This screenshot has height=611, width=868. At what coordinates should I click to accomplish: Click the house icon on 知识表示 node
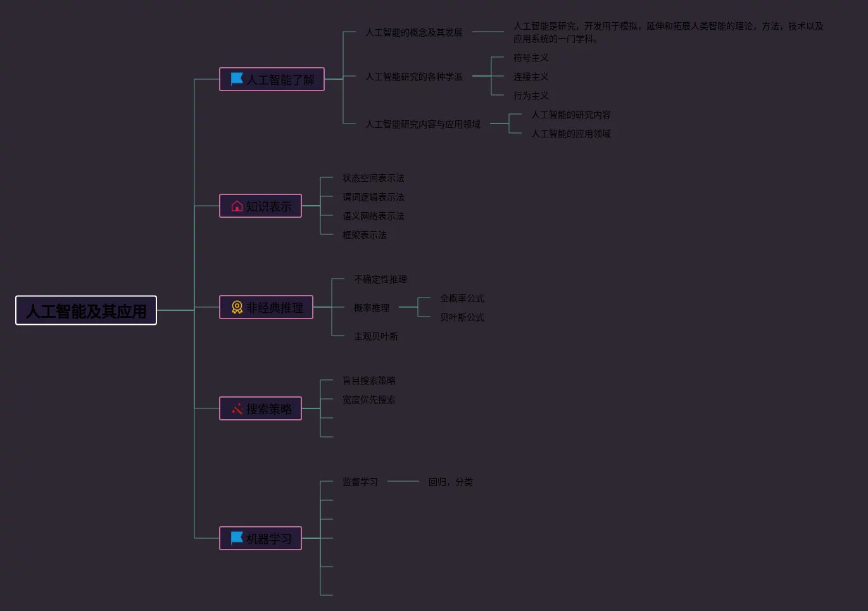(x=237, y=206)
